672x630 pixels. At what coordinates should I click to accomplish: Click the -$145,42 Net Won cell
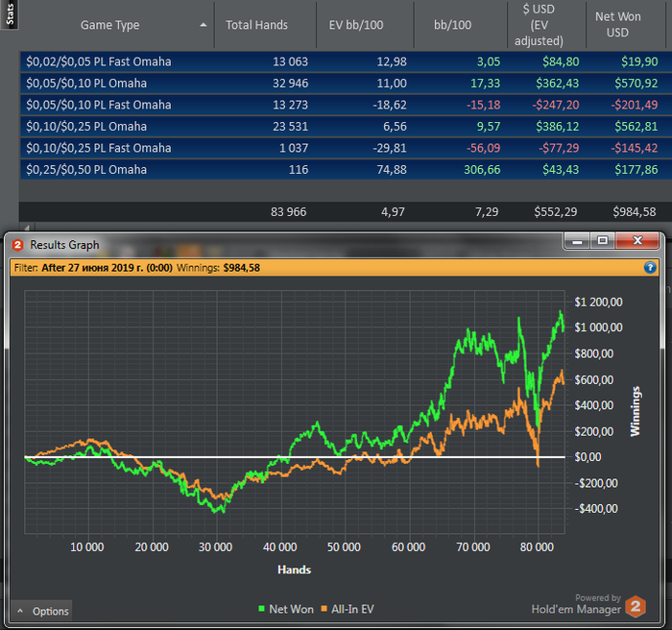pos(635,148)
